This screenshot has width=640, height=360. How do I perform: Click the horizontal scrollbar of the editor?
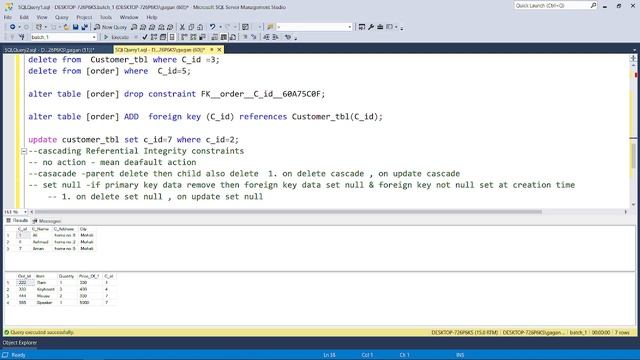288,212
